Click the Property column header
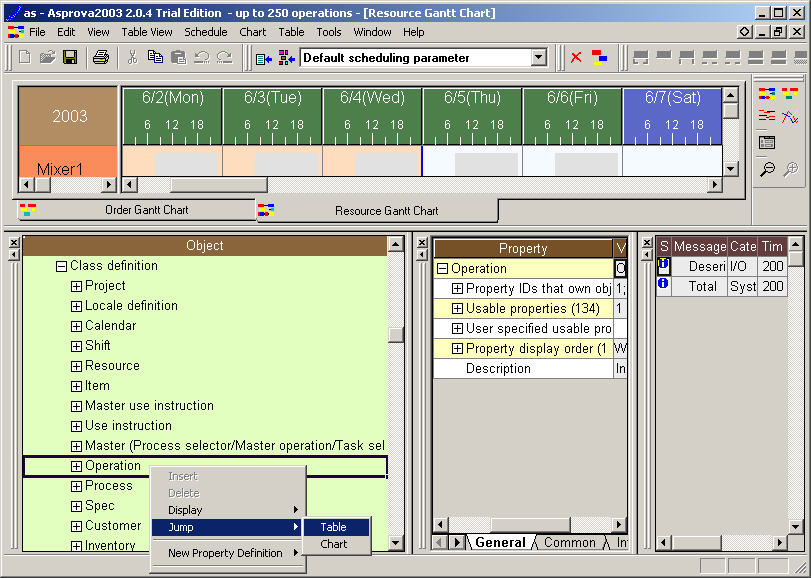The image size is (811, 578). (x=523, y=249)
